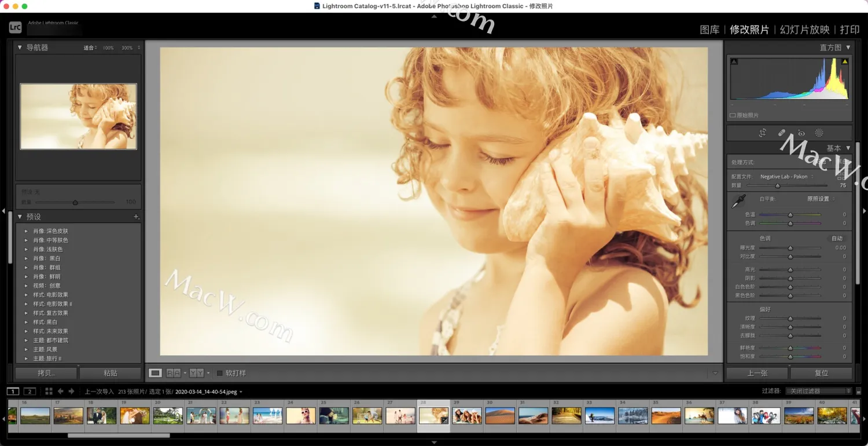
Task: Open the toolbar content dropdown triangle
Action: (715, 373)
